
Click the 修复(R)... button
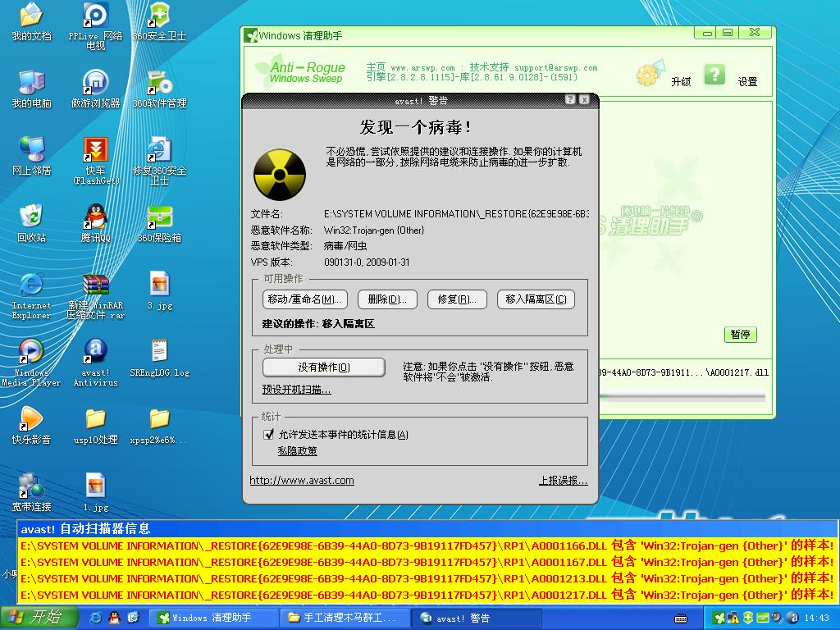pyautogui.click(x=457, y=299)
